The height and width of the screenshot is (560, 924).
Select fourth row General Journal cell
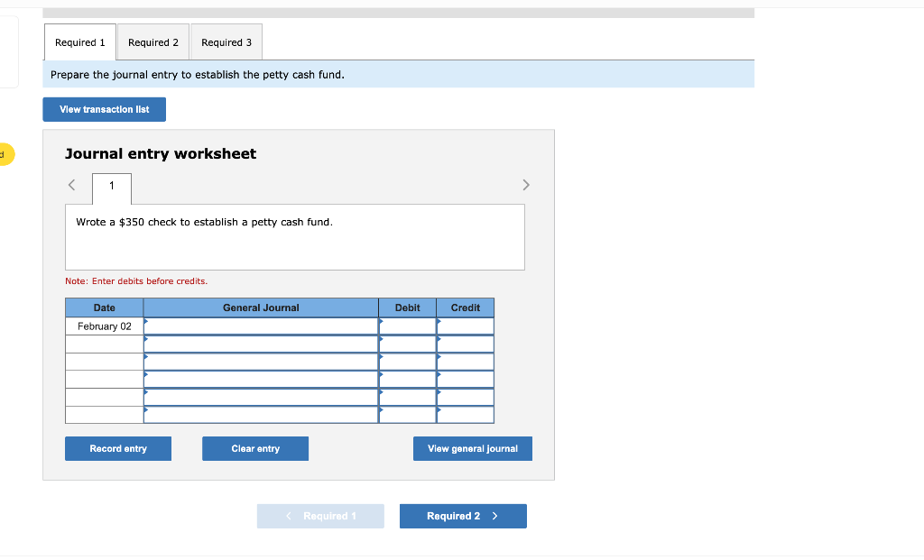click(261, 380)
